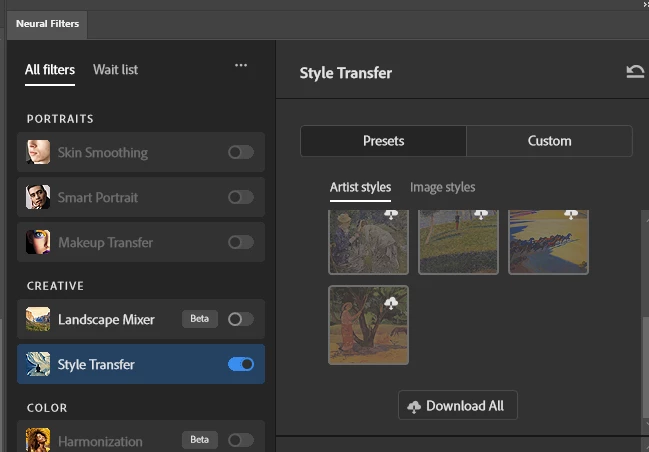Screen dimensions: 649x452
Task: Enable the Skin Smoothing toggle
Action: 241,152
